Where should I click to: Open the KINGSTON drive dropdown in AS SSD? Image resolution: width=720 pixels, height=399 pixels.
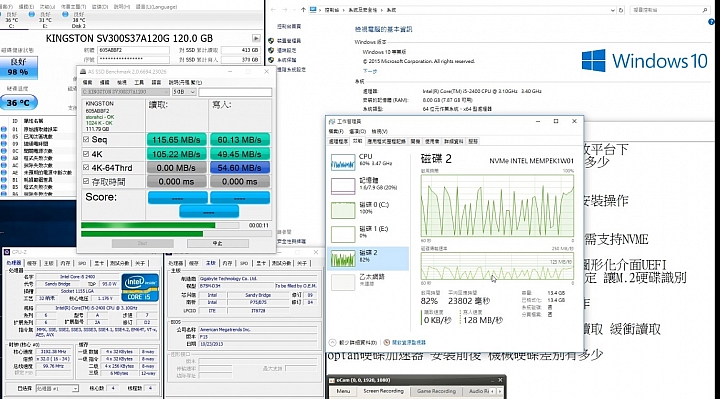125,92
